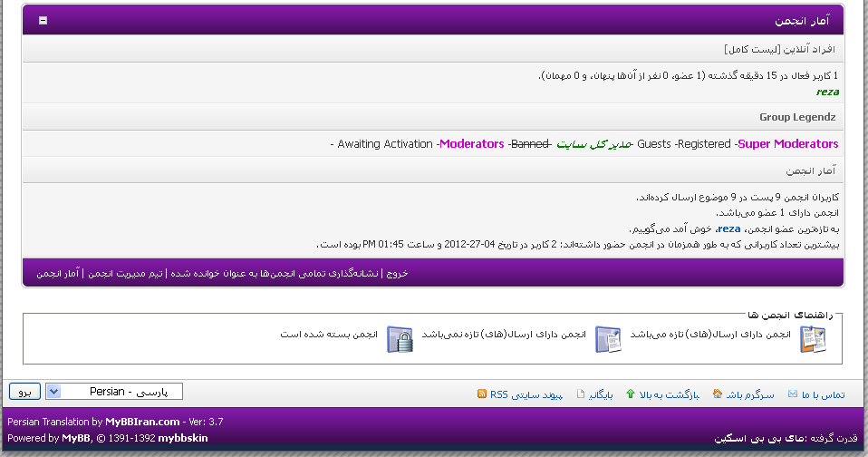This screenshot has height=457, width=868.
Task: Click the Super Moderators group legend
Action: pos(788,144)
